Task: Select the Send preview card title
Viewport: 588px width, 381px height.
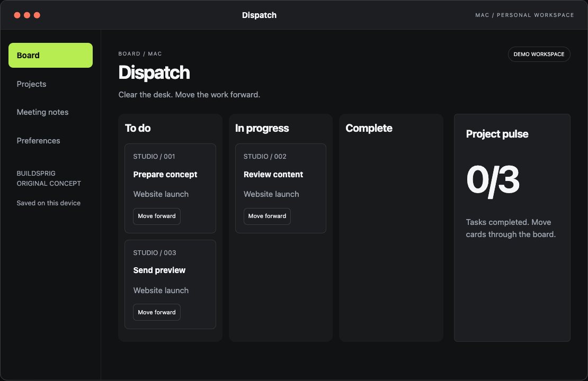Action: pos(159,270)
